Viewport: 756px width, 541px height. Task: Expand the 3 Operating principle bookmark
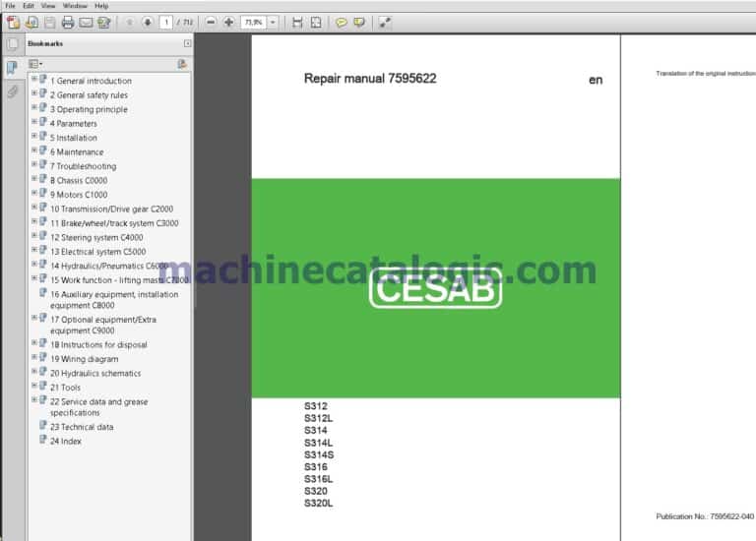34,107
